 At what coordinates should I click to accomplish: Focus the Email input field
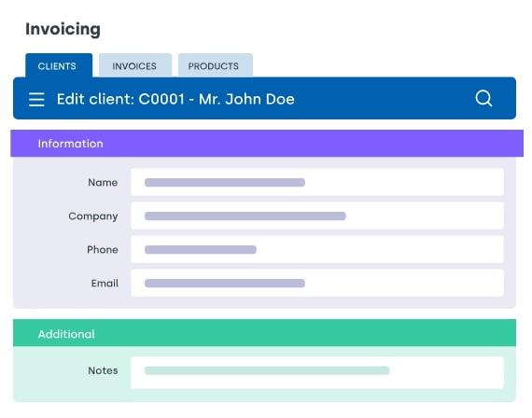click(317, 283)
